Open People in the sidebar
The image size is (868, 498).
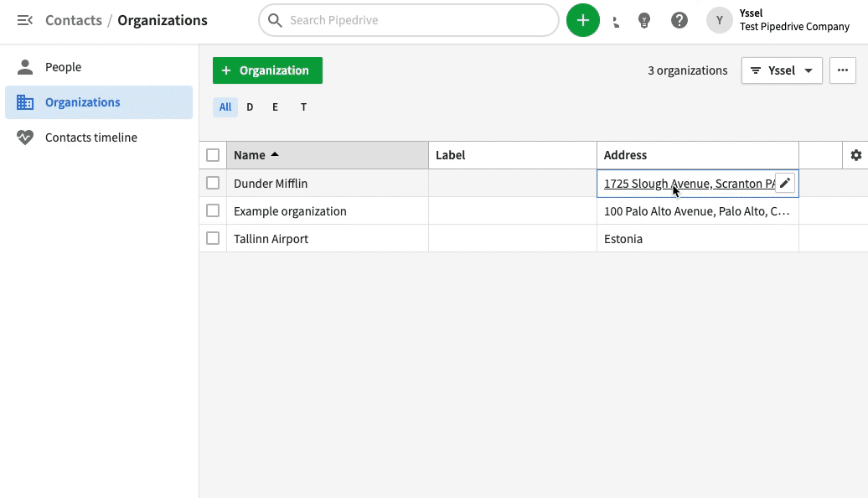99,67
